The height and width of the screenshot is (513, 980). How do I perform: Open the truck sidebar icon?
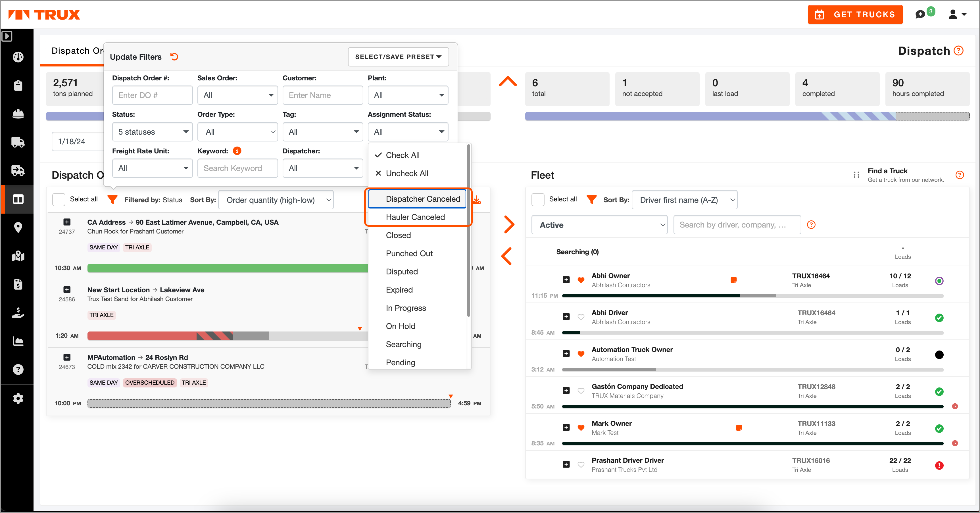(18, 142)
